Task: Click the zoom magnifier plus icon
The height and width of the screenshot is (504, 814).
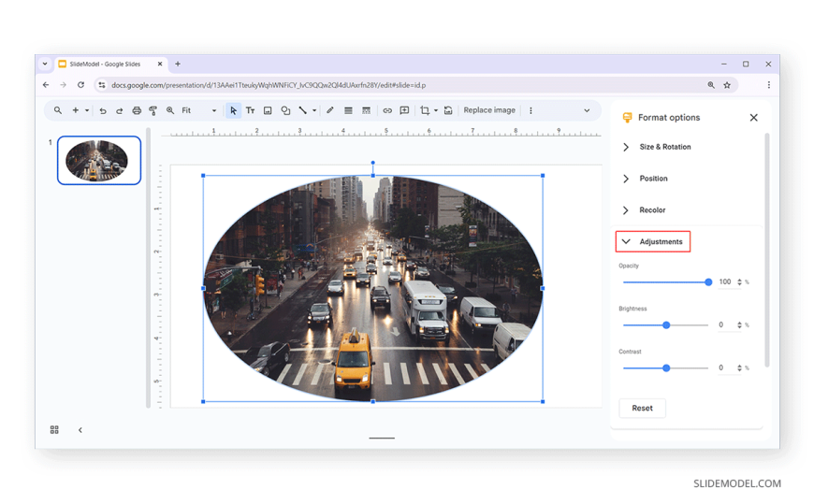Action: click(170, 110)
